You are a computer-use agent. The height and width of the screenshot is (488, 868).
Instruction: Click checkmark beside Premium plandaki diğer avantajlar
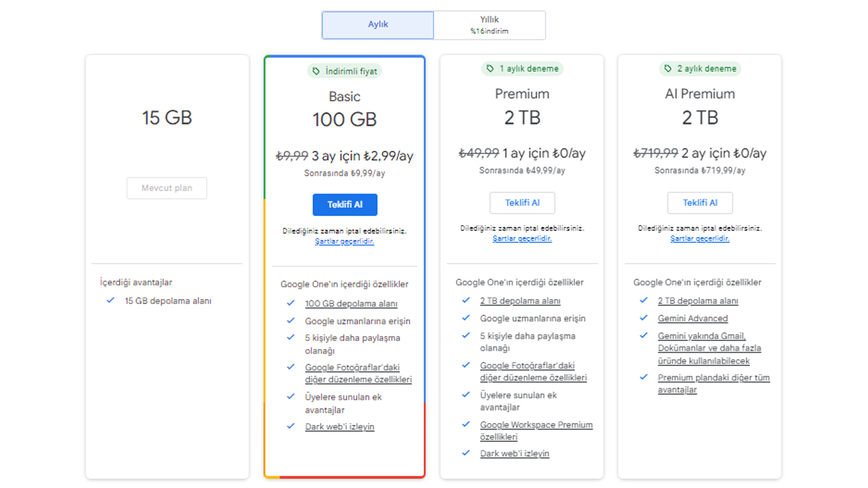[x=644, y=377]
